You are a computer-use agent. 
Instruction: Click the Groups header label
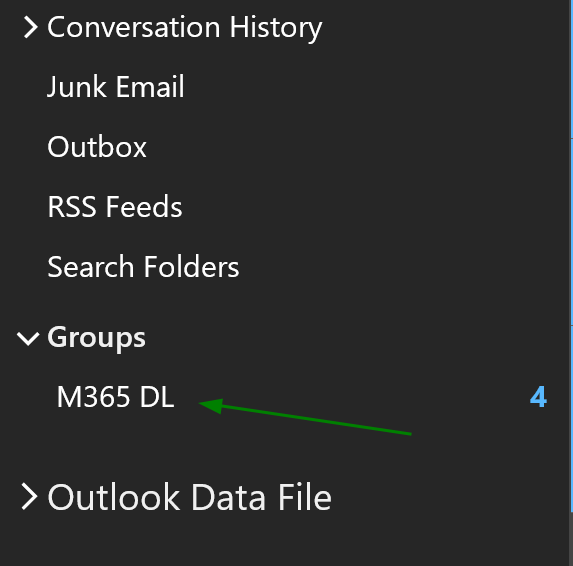click(96, 338)
